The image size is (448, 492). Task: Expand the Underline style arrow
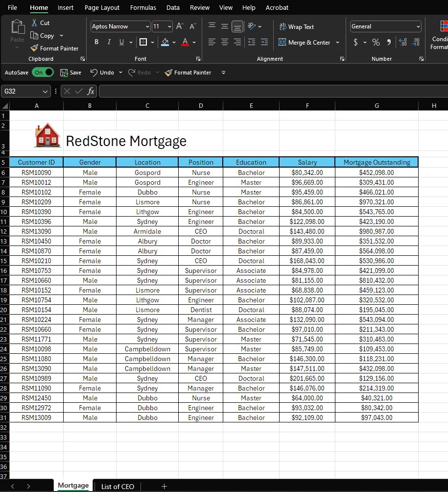tap(131, 42)
